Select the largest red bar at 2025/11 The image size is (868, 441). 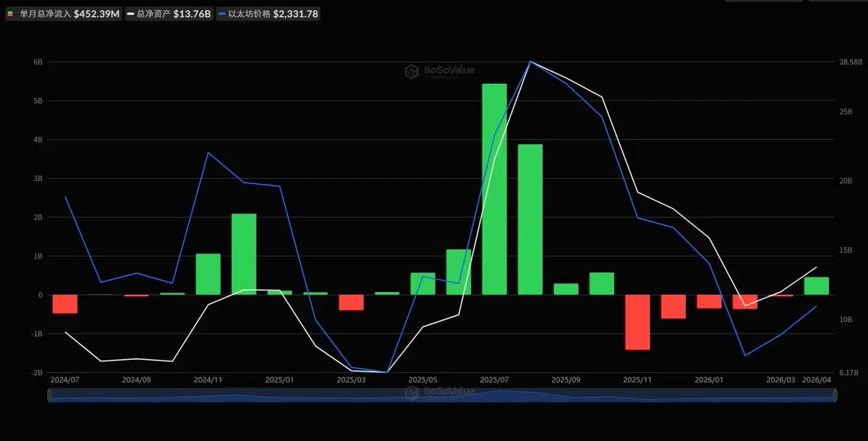[638, 322]
